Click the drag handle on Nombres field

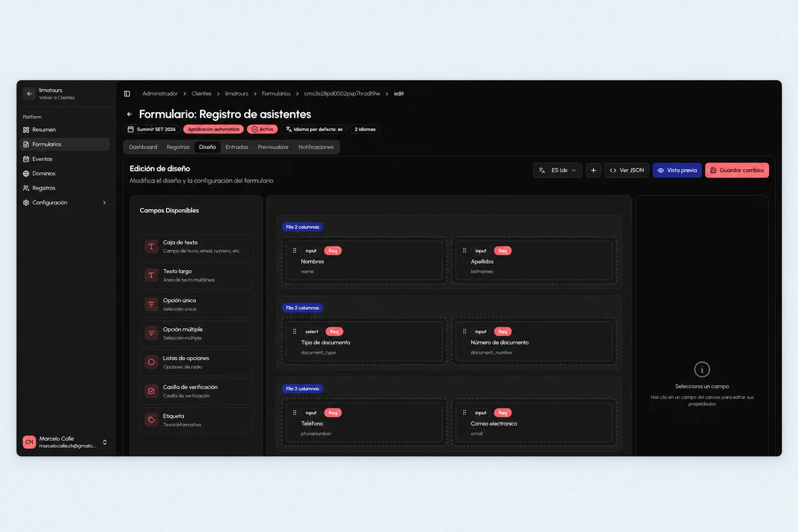295,250
